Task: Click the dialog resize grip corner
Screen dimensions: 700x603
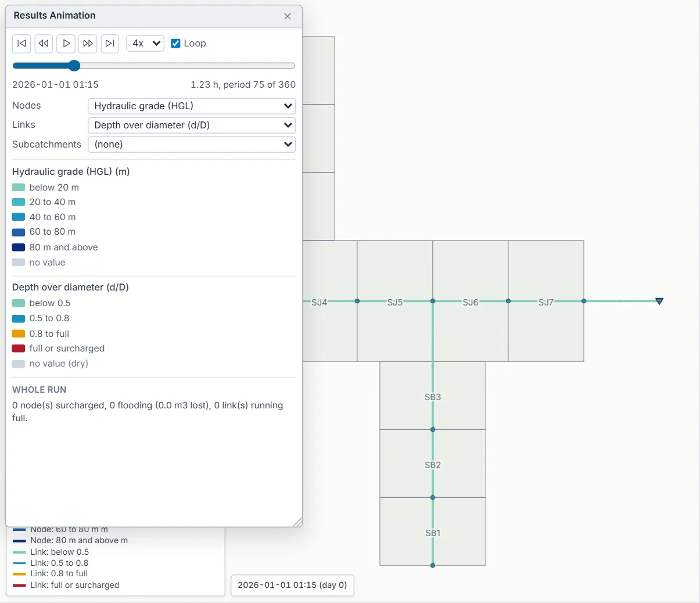Action: (297, 522)
